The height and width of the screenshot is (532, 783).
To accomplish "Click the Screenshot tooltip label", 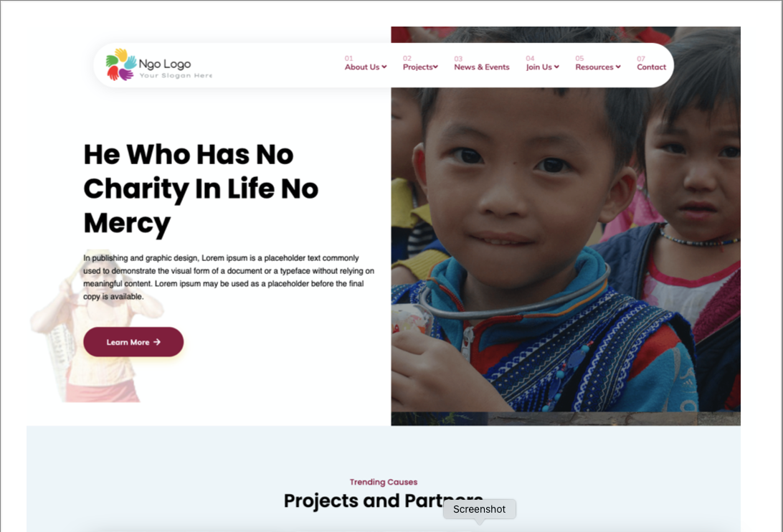I will pos(480,509).
